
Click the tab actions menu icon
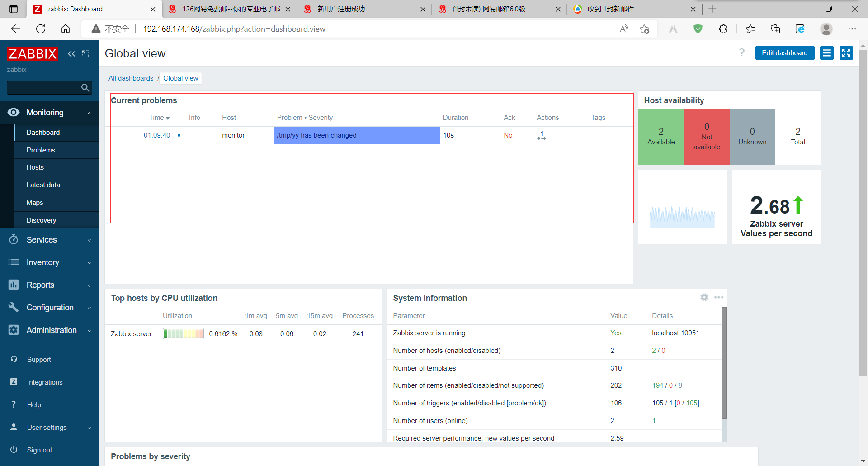pos(13,9)
